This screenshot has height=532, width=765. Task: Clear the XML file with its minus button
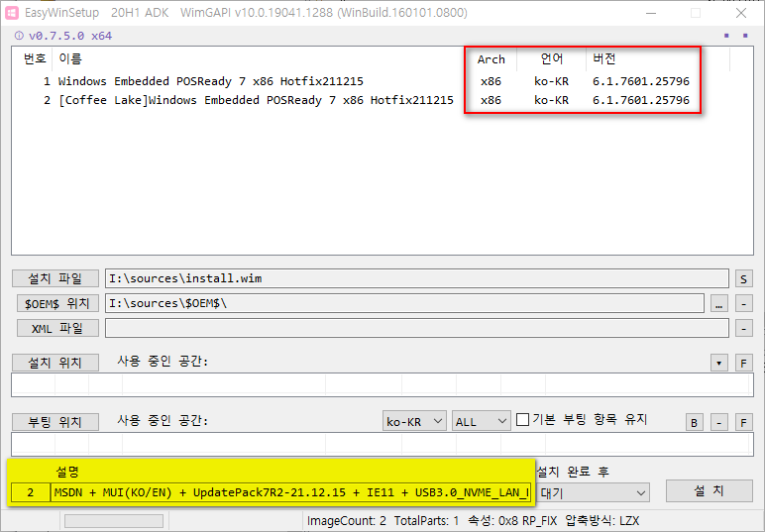click(x=743, y=328)
